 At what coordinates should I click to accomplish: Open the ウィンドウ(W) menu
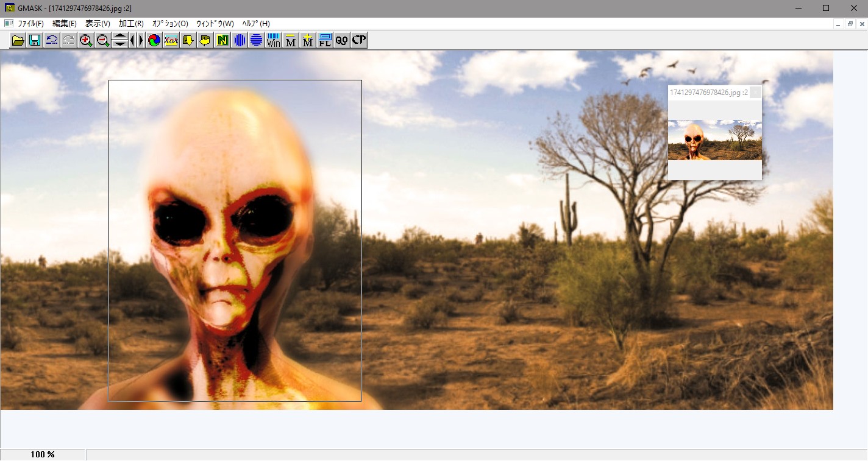click(215, 24)
